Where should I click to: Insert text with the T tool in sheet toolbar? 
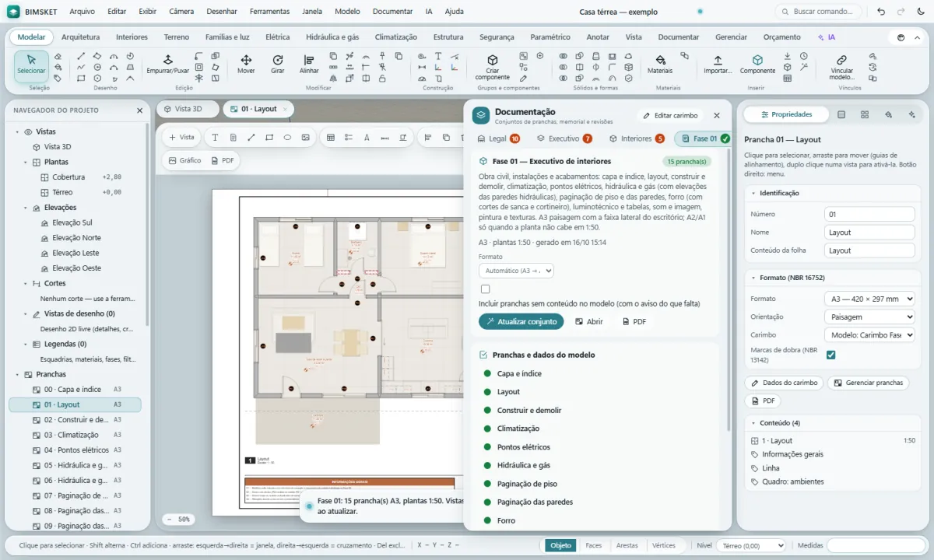coord(215,138)
